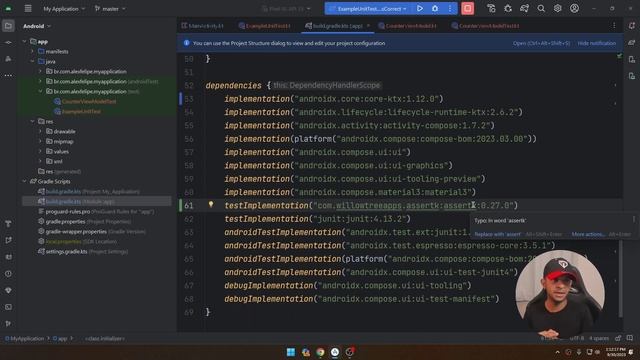Viewport: 640px width, 360px height.
Task: Open Android Studio taskbar icon
Action: click(x=335, y=352)
